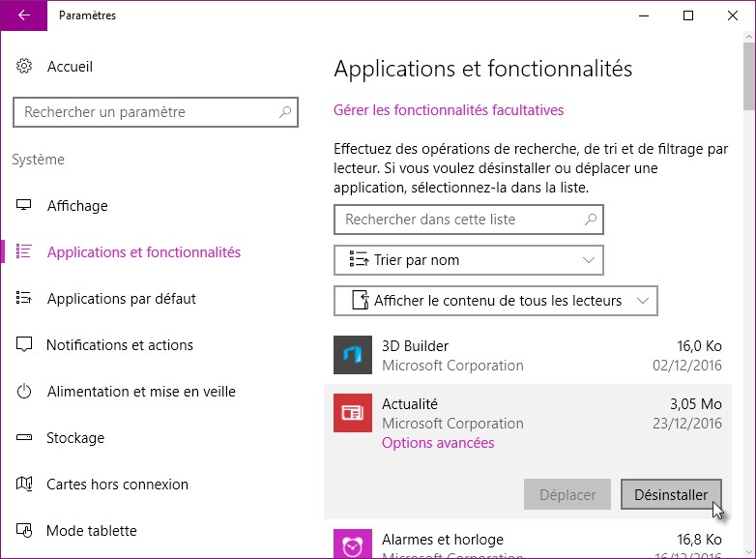
Task: Click the Rechercher dans cette liste field
Action: pos(459,220)
